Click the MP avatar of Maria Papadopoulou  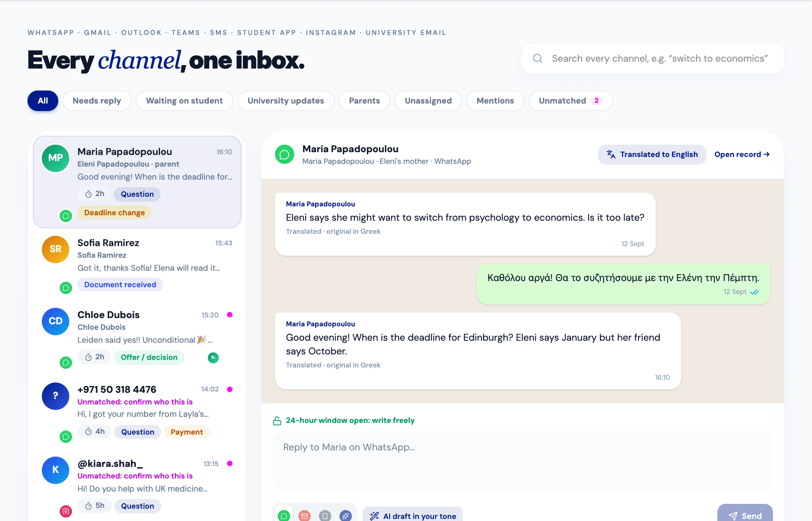pos(56,158)
